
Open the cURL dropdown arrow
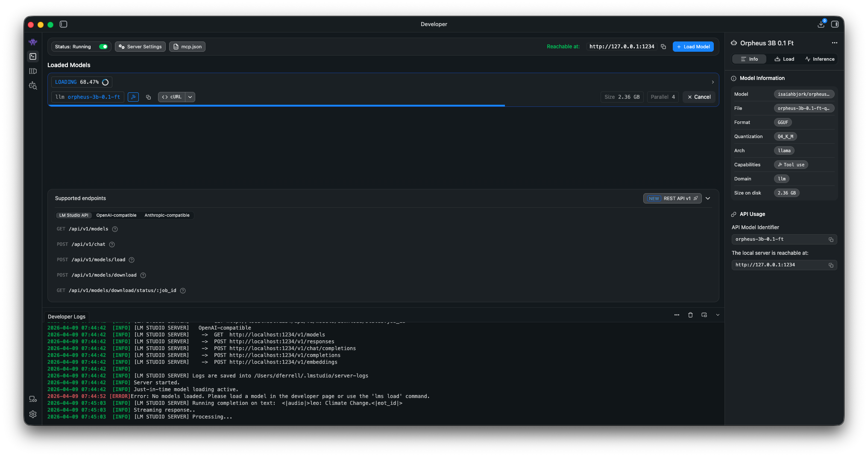click(191, 97)
